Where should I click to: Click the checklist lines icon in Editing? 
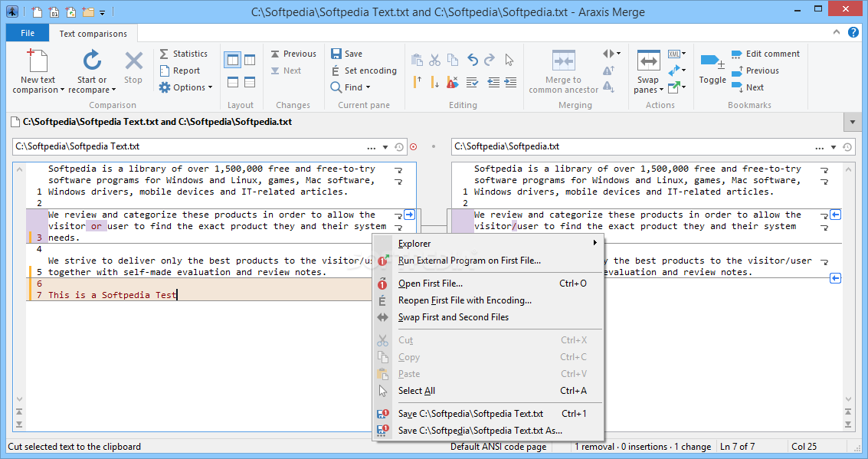(x=472, y=83)
